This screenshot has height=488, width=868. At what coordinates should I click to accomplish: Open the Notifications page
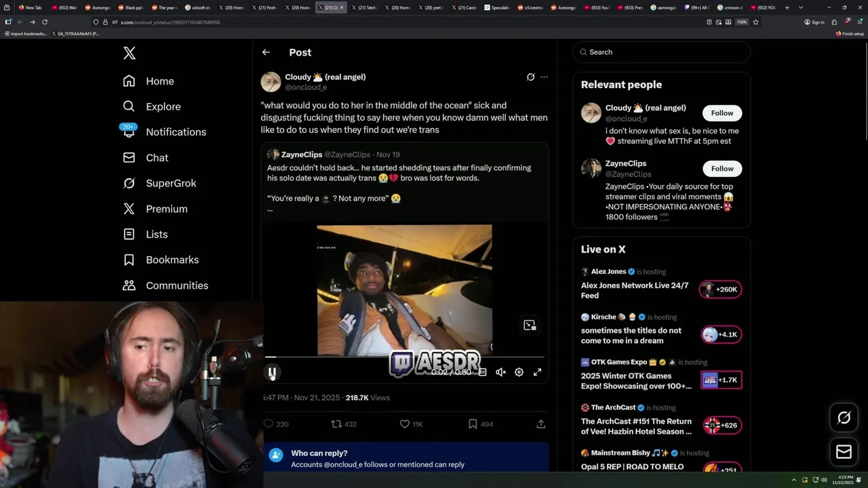[x=164, y=132]
